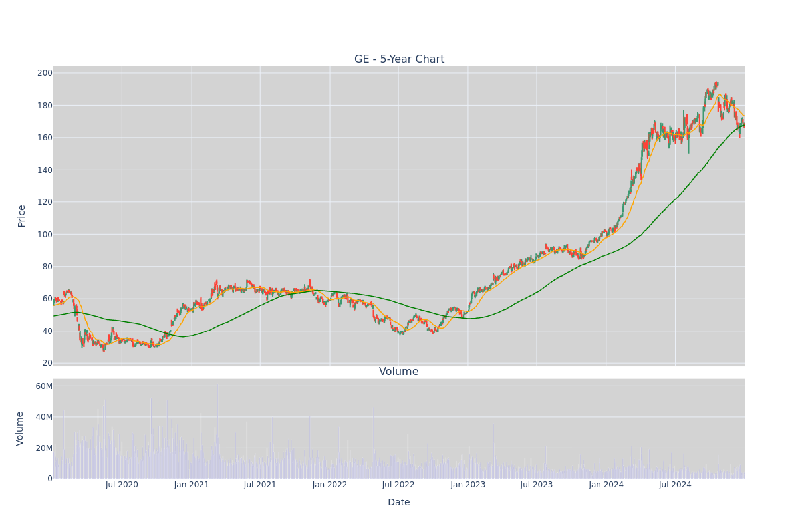The image size is (798, 532).
Task: Click the 120 price tick label
Action: pyautogui.click(x=45, y=202)
